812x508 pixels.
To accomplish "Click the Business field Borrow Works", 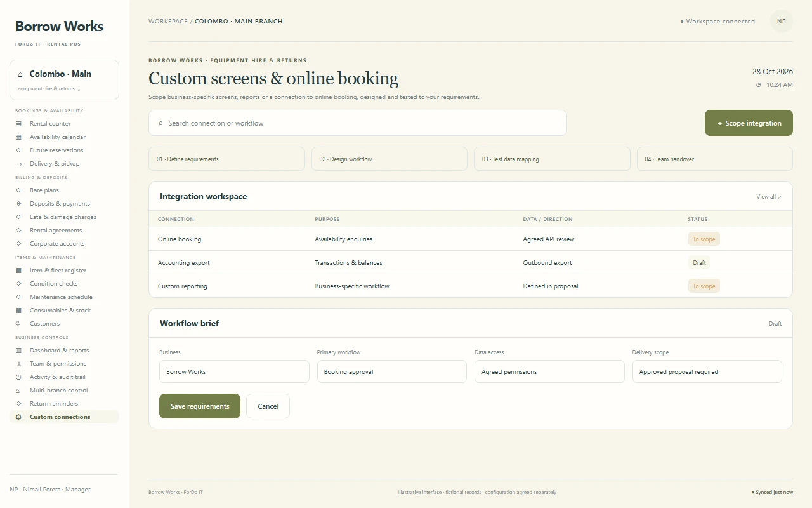I will [x=234, y=372].
